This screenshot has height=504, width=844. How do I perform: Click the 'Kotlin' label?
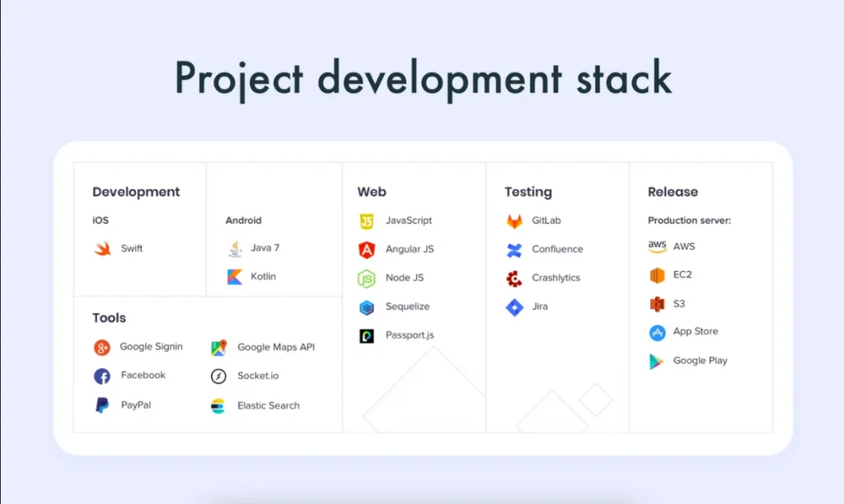tap(263, 277)
